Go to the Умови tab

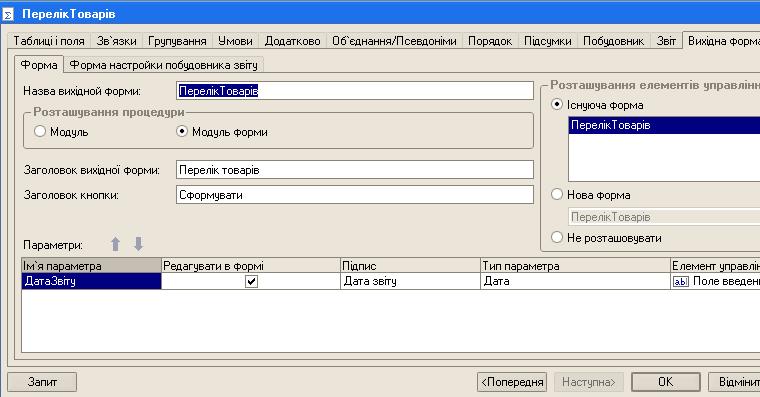(235, 41)
